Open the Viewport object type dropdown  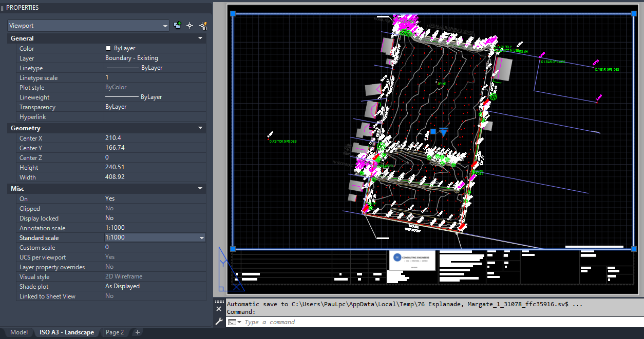tap(88, 26)
